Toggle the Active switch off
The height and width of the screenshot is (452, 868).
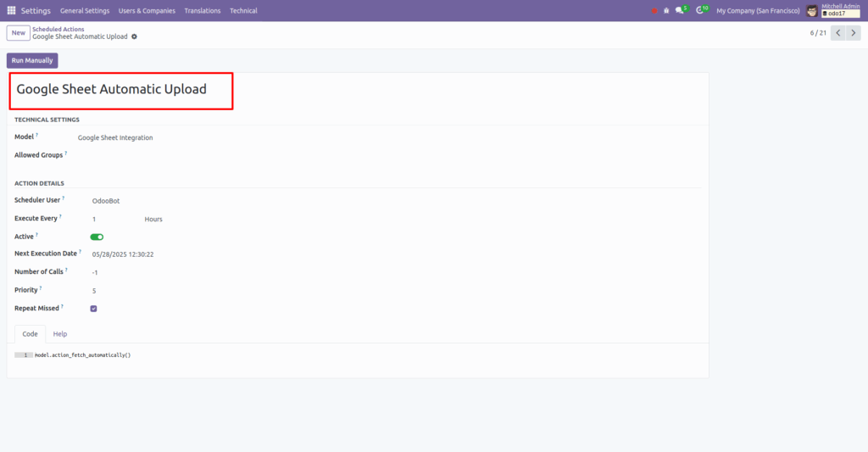[x=97, y=237]
